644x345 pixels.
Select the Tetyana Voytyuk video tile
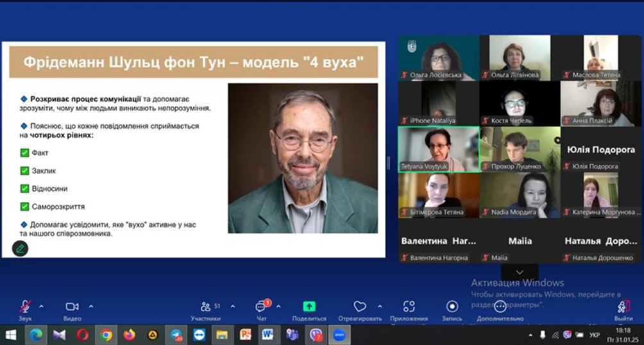(x=437, y=149)
